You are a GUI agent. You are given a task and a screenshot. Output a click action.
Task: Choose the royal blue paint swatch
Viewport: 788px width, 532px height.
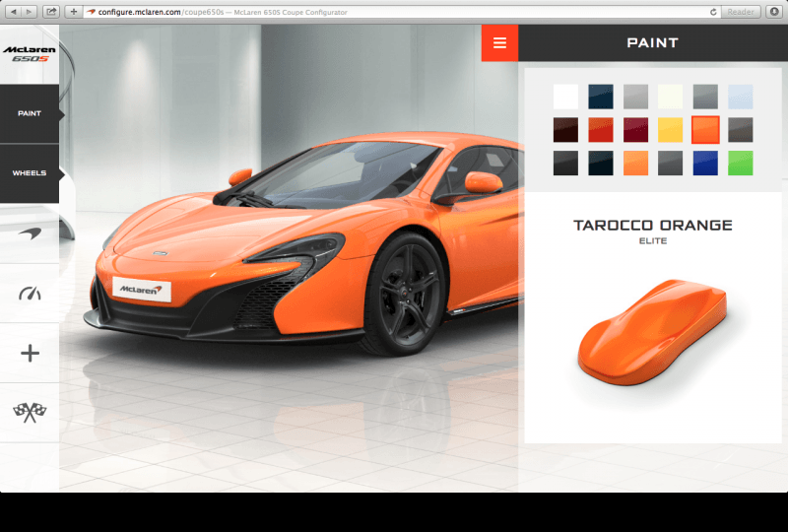(x=705, y=163)
